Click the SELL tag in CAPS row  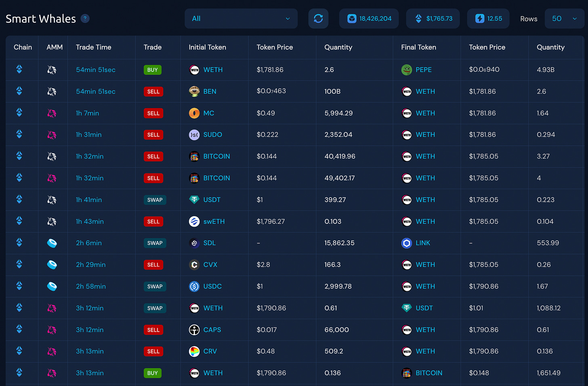153,330
